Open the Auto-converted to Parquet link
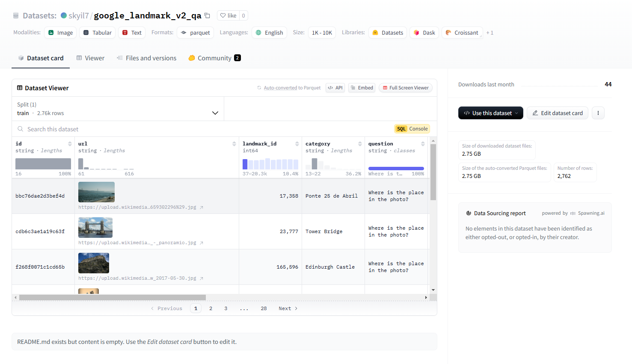Viewport: 632px width, 364px height. click(x=292, y=88)
